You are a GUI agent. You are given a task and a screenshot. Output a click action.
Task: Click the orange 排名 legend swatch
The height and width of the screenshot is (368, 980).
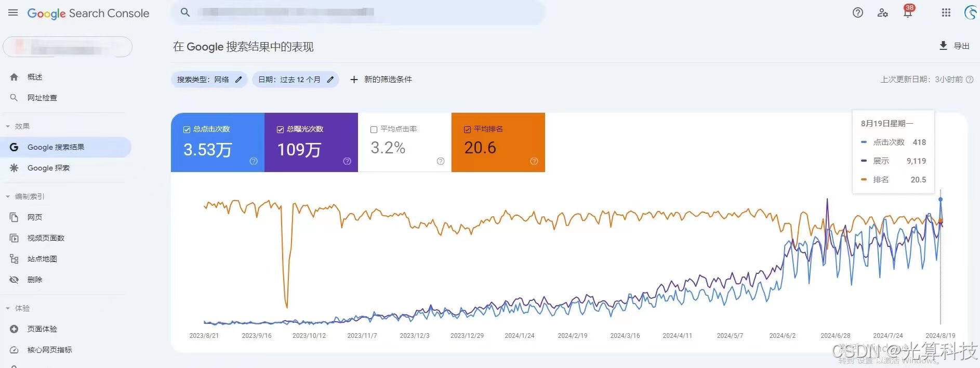(x=864, y=179)
